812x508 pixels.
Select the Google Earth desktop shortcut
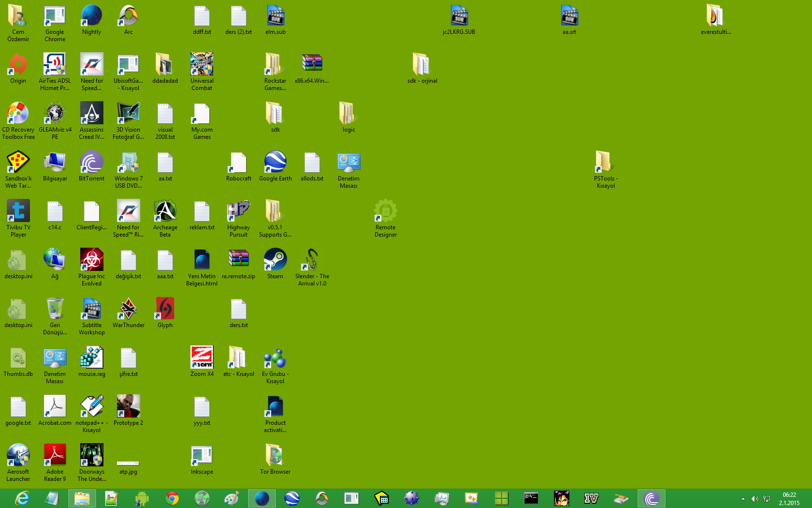[275, 166]
